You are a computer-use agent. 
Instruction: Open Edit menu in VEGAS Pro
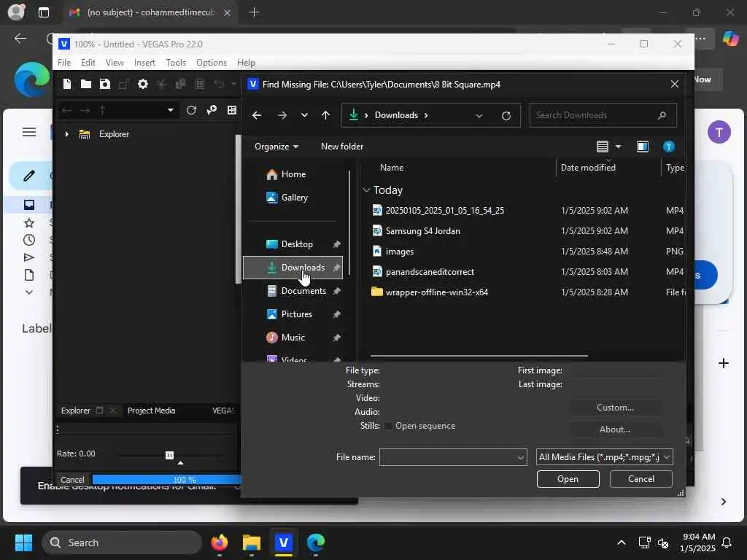pos(88,63)
